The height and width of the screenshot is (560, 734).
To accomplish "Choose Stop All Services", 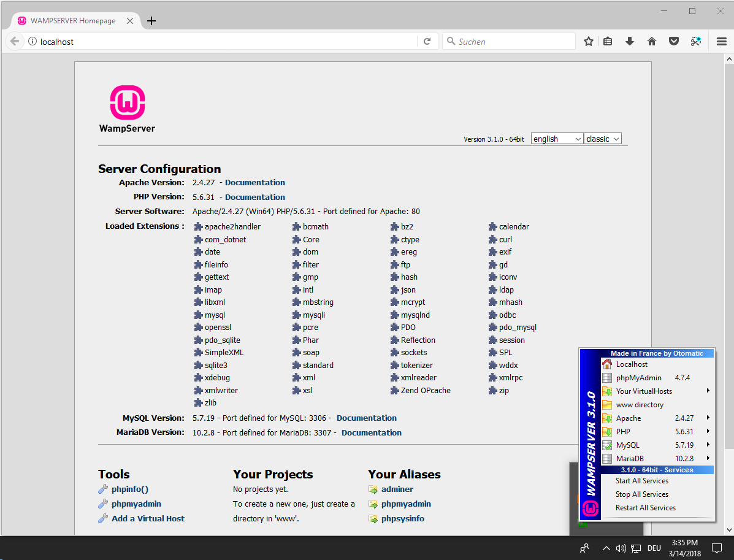I will pyautogui.click(x=657, y=494).
